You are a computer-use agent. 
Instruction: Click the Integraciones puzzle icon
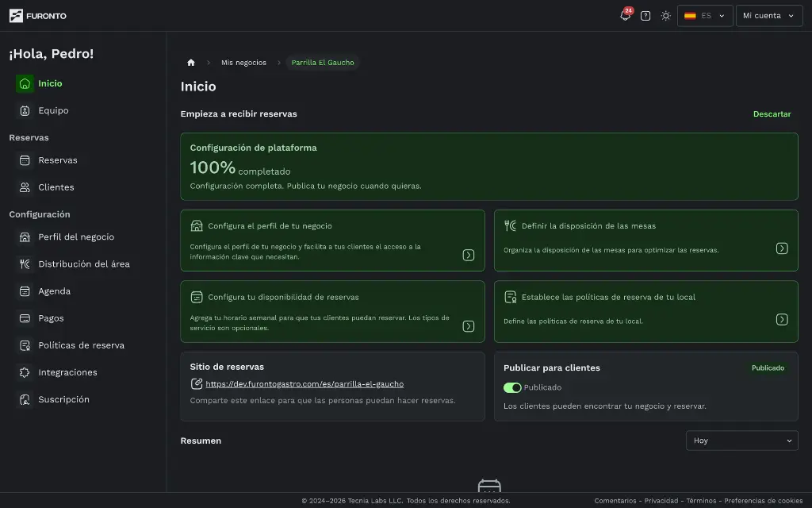point(25,372)
